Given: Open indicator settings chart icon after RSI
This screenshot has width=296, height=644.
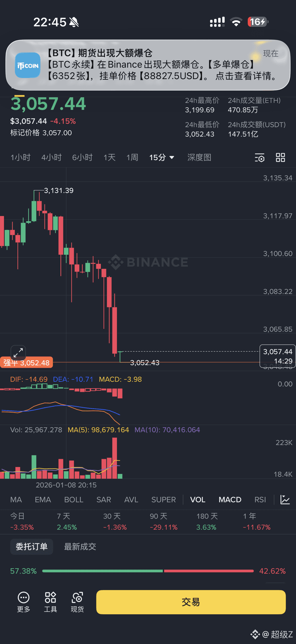Looking at the screenshot, I should click(285, 499).
